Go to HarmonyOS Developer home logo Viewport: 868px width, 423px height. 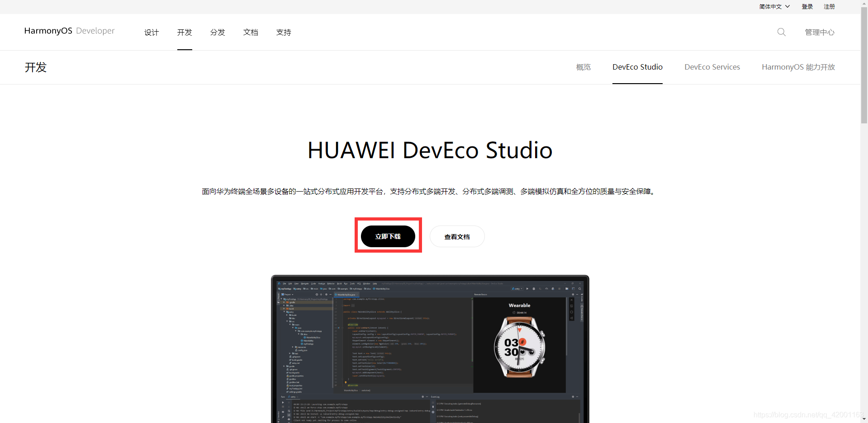coord(69,31)
